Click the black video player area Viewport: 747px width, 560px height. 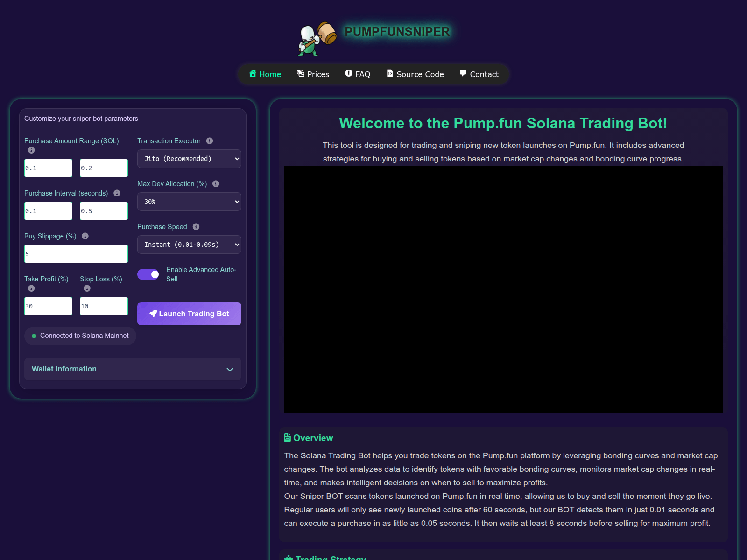pos(503,289)
